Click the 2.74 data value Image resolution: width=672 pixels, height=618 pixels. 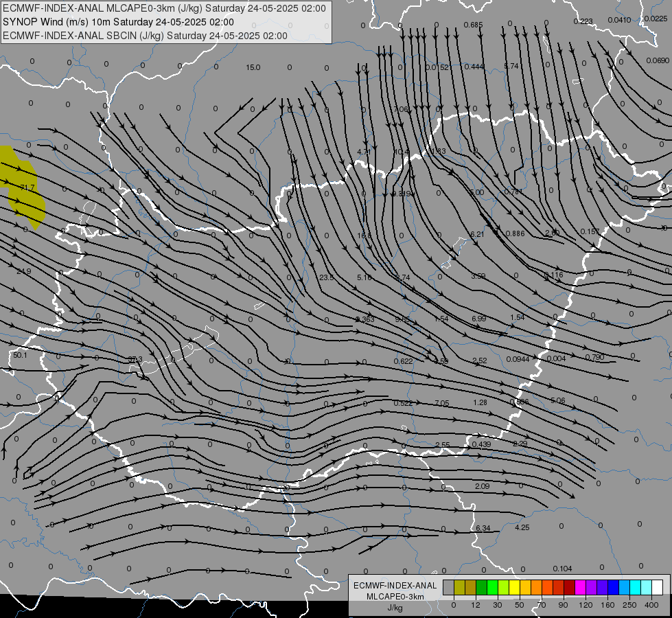tap(403, 277)
